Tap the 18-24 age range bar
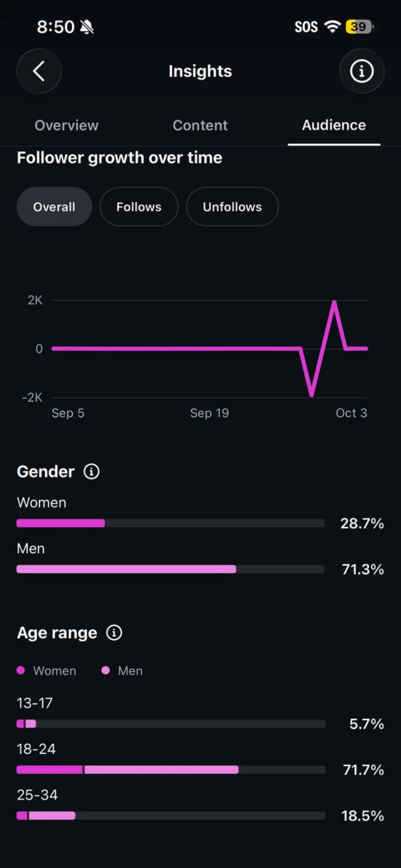This screenshot has width=401, height=868. [171, 770]
